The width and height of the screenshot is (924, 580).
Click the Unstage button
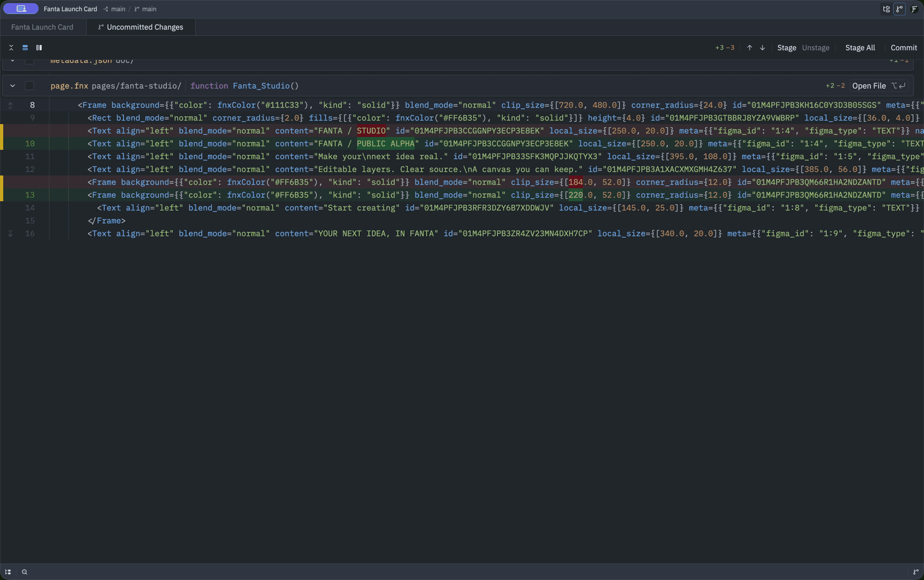815,48
